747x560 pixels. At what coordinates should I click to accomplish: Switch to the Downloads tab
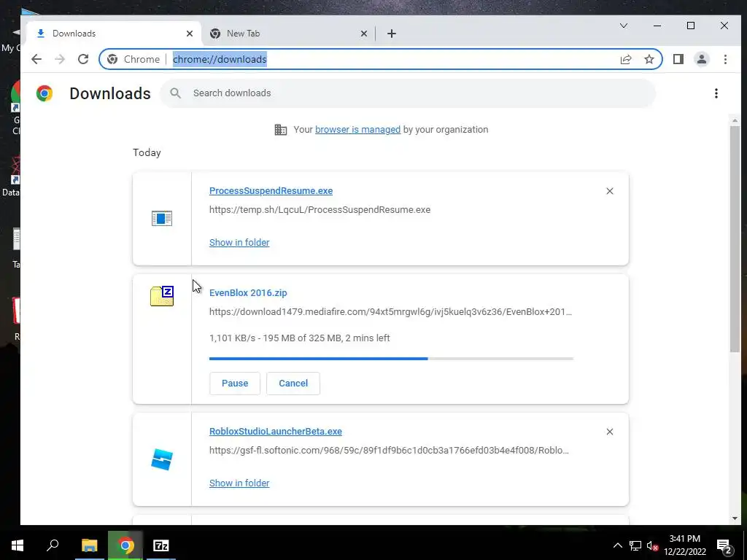pos(115,34)
